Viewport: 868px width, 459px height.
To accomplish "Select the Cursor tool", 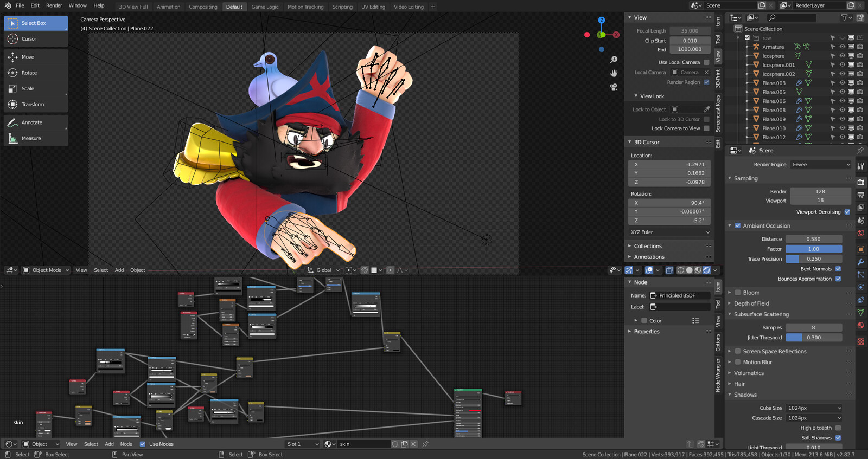I will click(x=36, y=39).
